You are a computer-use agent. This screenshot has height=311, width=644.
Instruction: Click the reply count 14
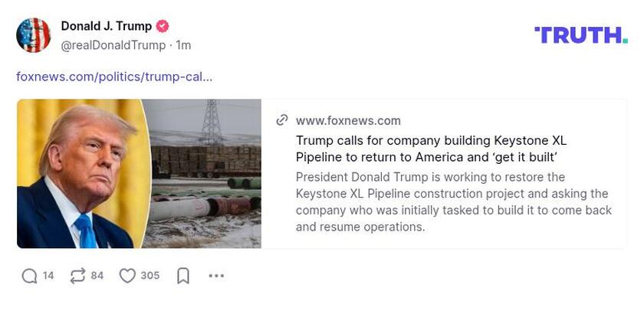click(x=48, y=276)
